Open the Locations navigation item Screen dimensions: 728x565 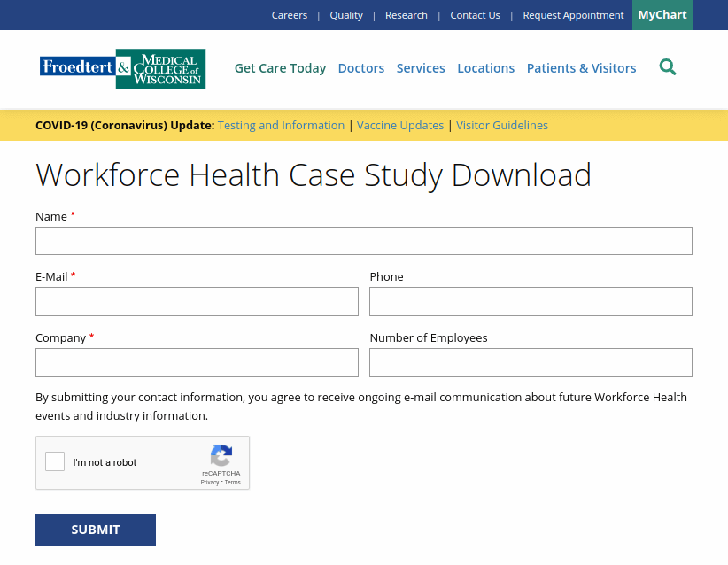point(485,68)
